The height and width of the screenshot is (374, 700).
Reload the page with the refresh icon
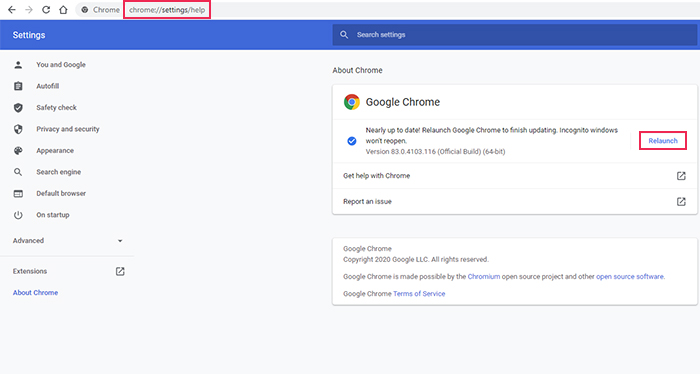tap(46, 9)
